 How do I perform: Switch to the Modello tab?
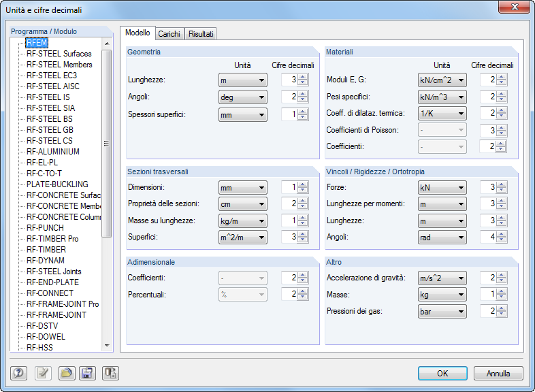pos(137,33)
